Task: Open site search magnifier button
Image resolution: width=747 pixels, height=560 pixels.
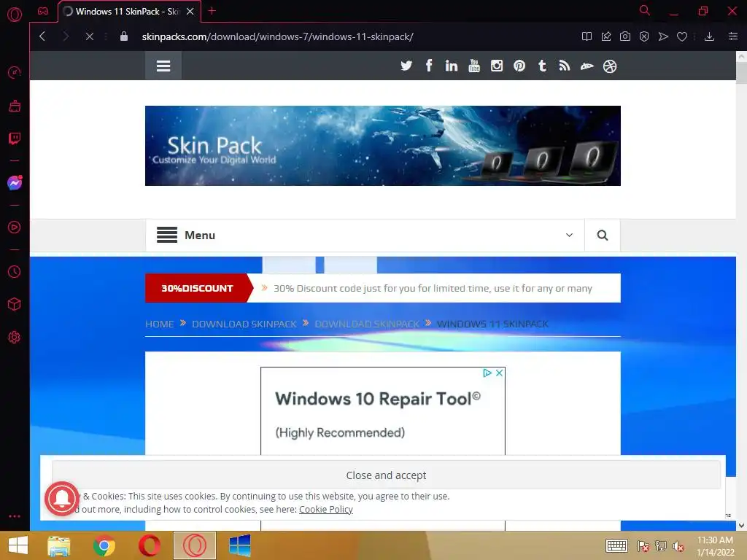Action: (602, 236)
